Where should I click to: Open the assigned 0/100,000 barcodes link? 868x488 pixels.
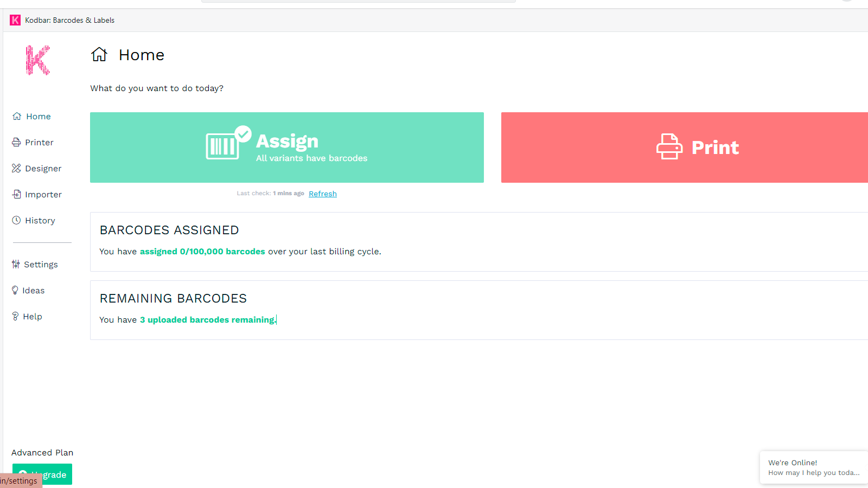pos(202,251)
